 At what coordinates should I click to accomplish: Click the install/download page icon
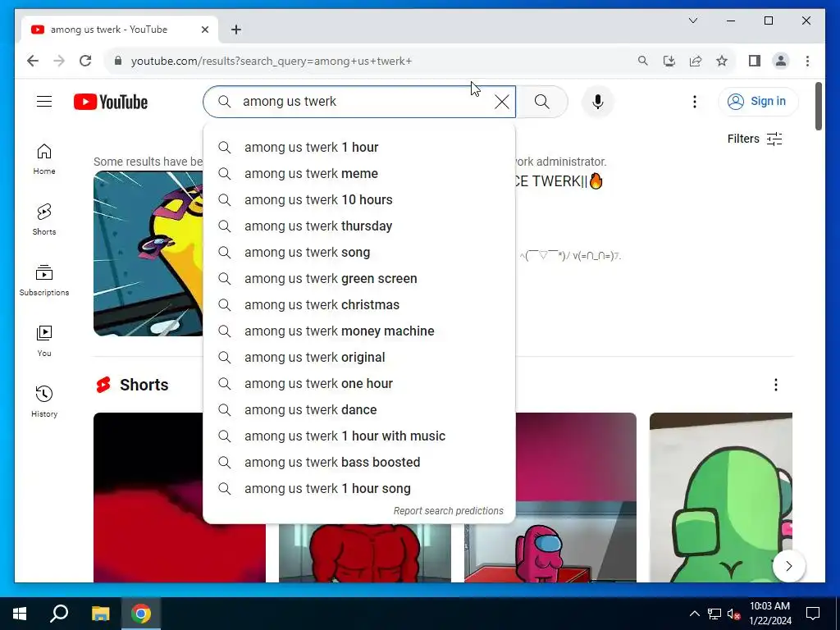[x=669, y=61]
